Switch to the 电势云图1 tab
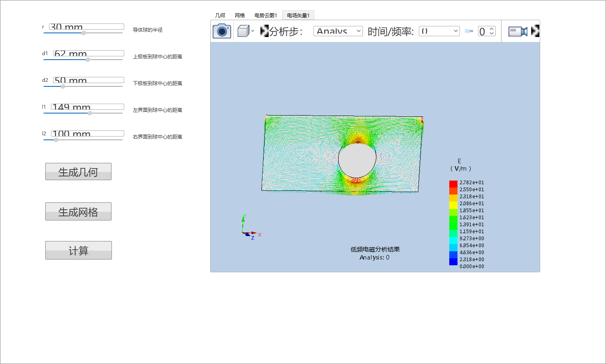The height and width of the screenshot is (364, 606). coord(266,15)
